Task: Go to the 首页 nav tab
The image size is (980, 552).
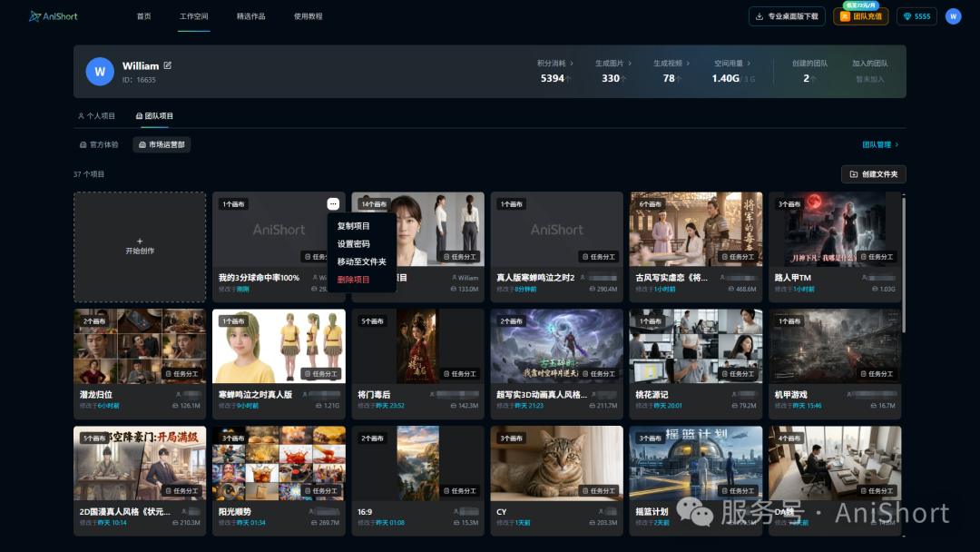Action: [143, 16]
